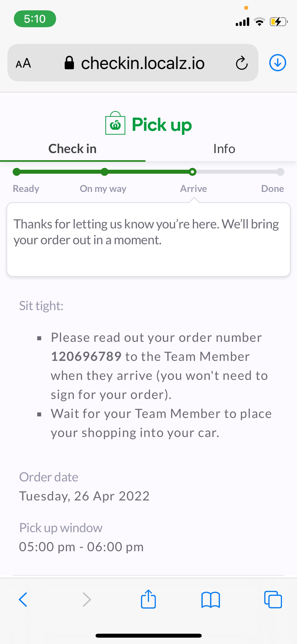The width and height of the screenshot is (297, 644).
Task: Tap the green 5:10 time pill
Action: [x=35, y=19]
